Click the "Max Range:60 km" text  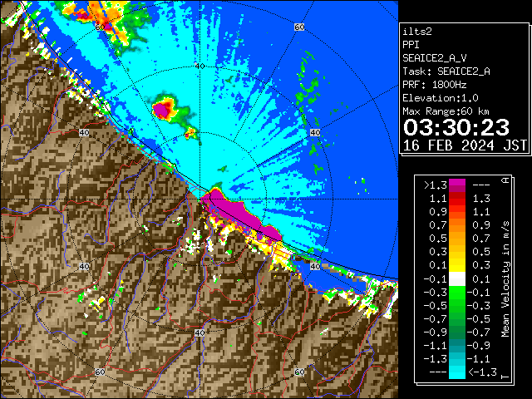446,111
